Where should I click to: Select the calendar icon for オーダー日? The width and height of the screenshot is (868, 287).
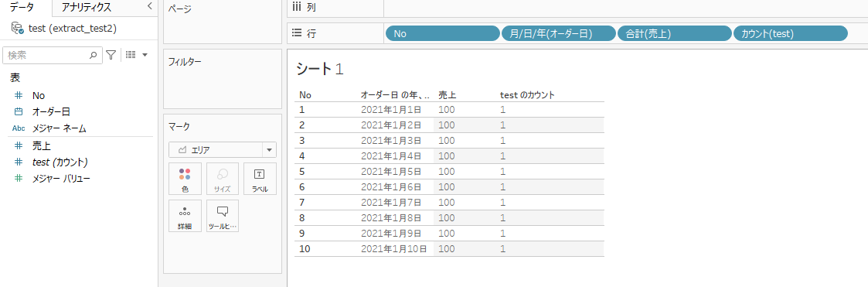pyautogui.click(x=19, y=111)
